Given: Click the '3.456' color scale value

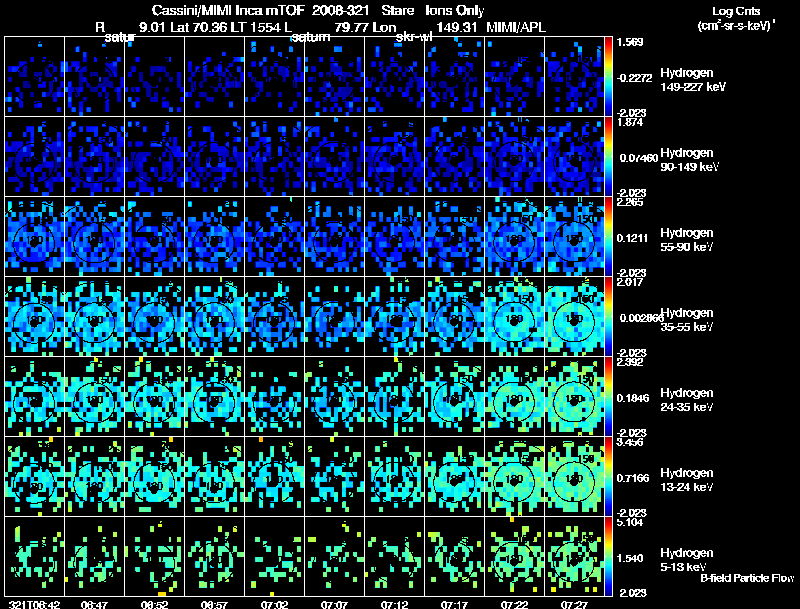Looking at the screenshot, I should coord(630,442).
